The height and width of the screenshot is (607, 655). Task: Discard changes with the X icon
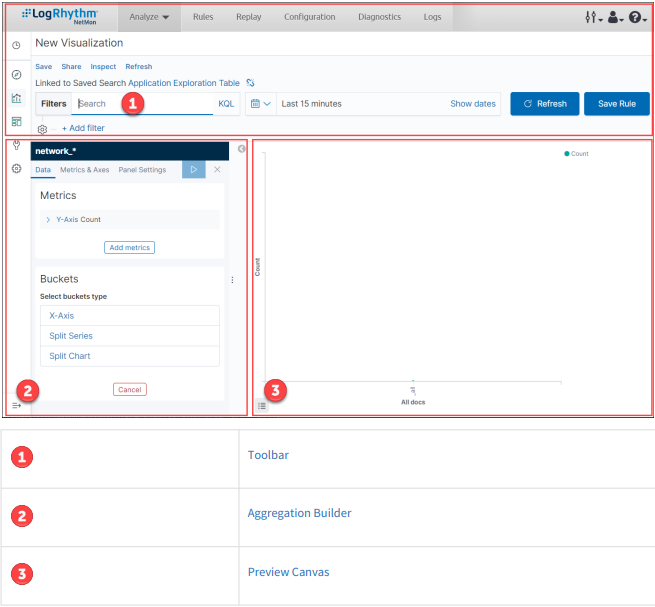coord(217,170)
